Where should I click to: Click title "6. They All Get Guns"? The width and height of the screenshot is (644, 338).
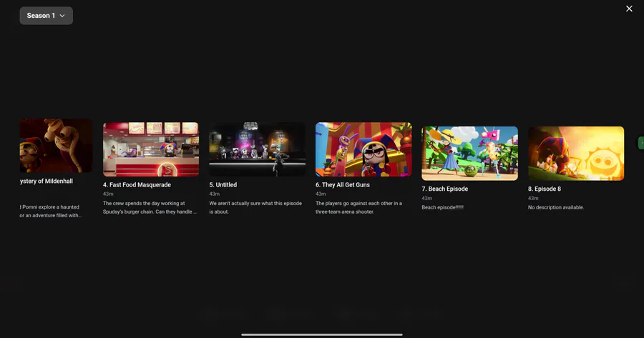click(x=343, y=185)
